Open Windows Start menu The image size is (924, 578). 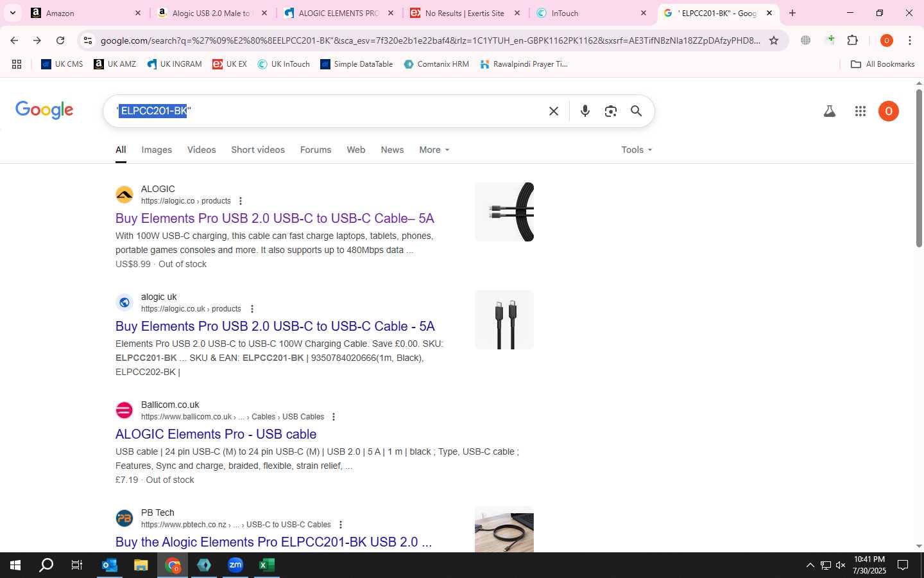point(15,565)
